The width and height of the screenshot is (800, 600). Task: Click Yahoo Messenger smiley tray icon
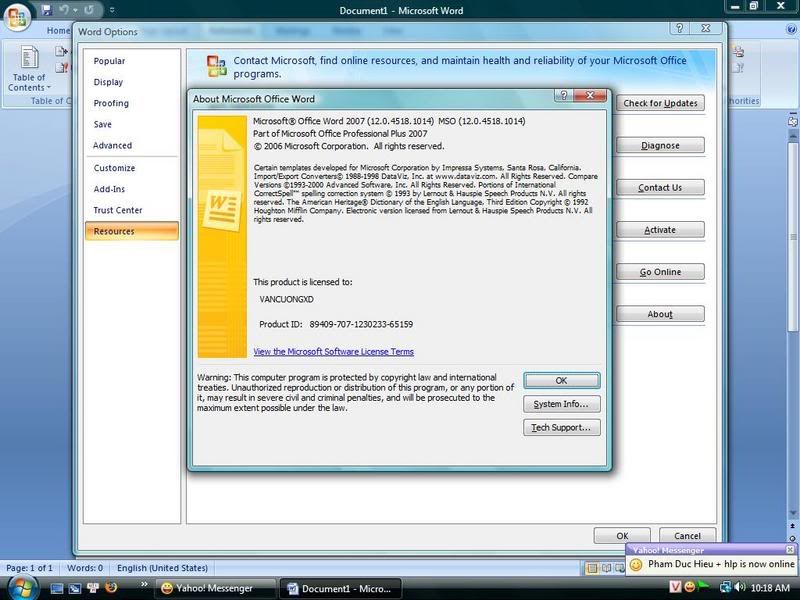click(689, 587)
